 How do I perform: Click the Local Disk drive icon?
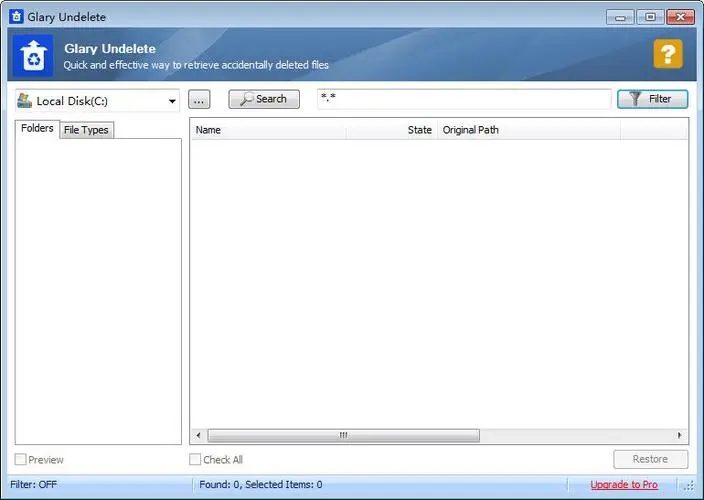(24, 101)
